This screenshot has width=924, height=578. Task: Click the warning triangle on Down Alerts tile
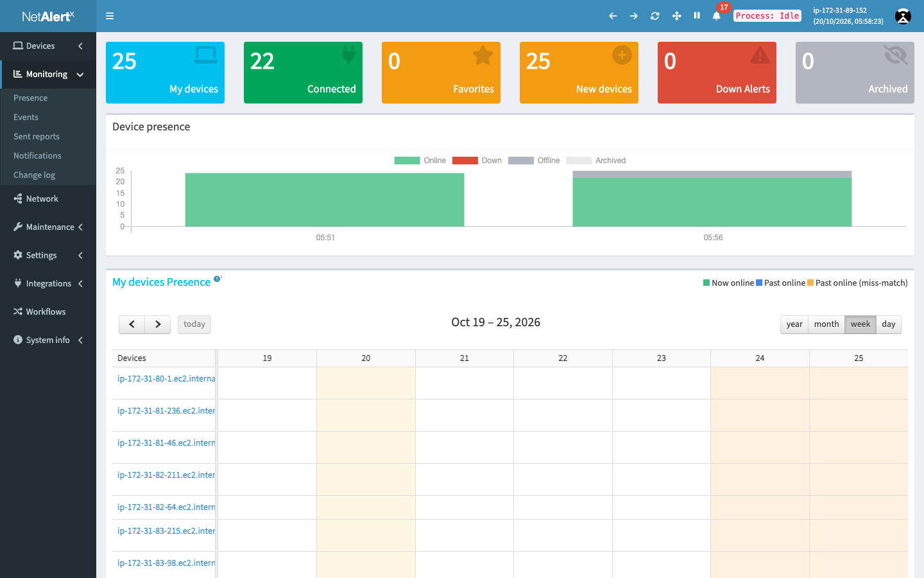(760, 55)
